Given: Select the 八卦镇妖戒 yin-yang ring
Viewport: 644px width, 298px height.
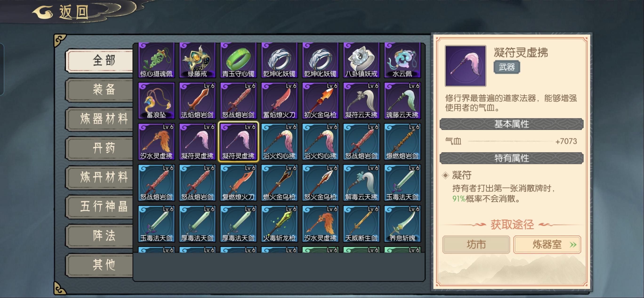Looking at the screenshot, I should tap(361, 60).
